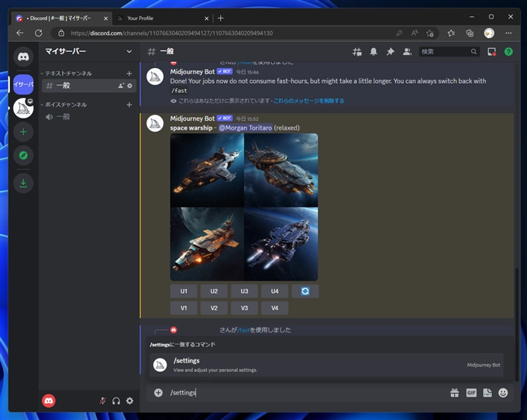Click the chat scrollbar thumb

(x=517, y=324)
